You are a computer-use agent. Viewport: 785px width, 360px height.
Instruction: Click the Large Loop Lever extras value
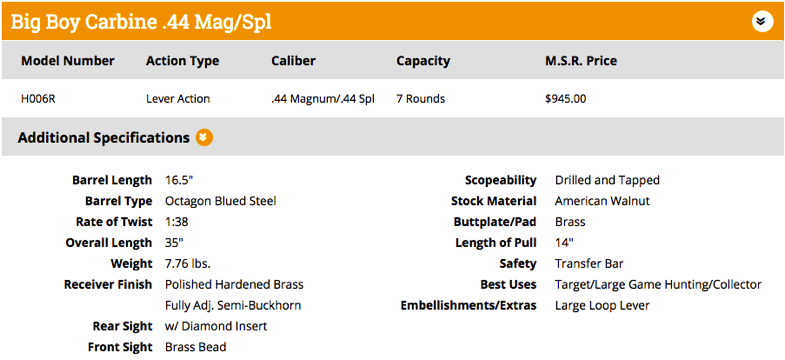[602, 305]
